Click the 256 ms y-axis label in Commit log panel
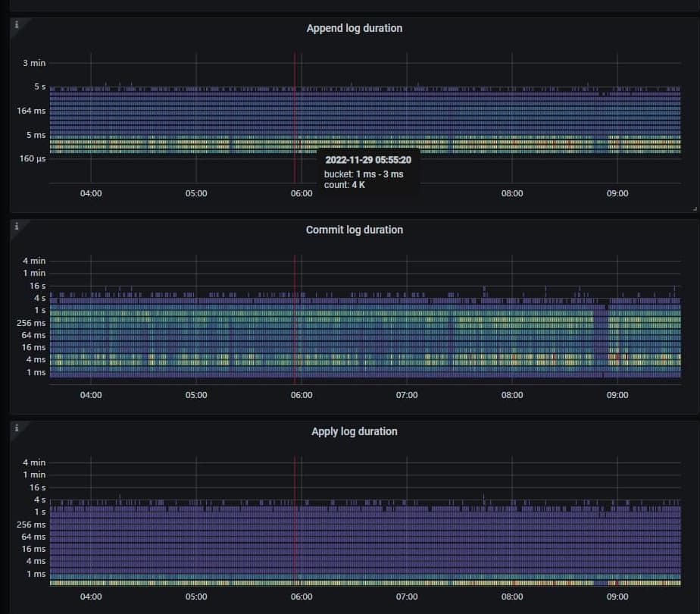700x614 pixels. tap(33, 323)
